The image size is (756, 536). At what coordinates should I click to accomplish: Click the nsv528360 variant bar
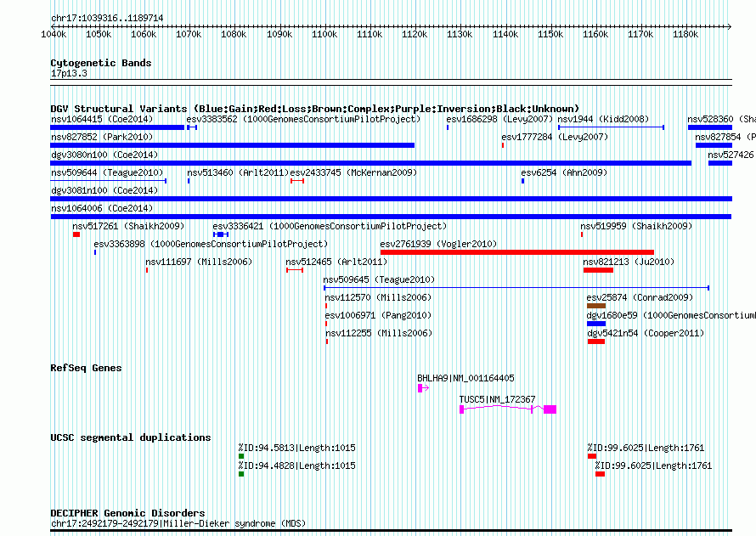pyautogui.click(x=710, y=127)
